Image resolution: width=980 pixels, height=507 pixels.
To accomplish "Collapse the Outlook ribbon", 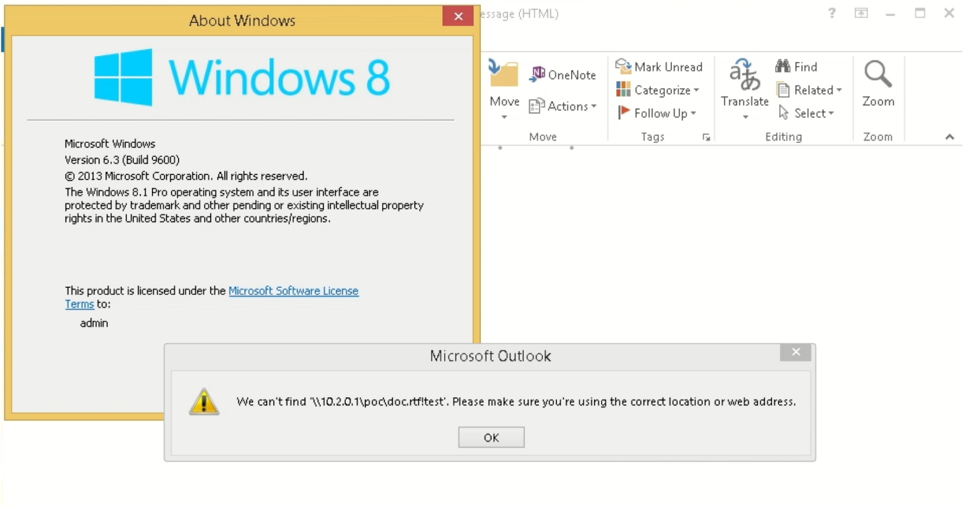I will click(949, 137).
